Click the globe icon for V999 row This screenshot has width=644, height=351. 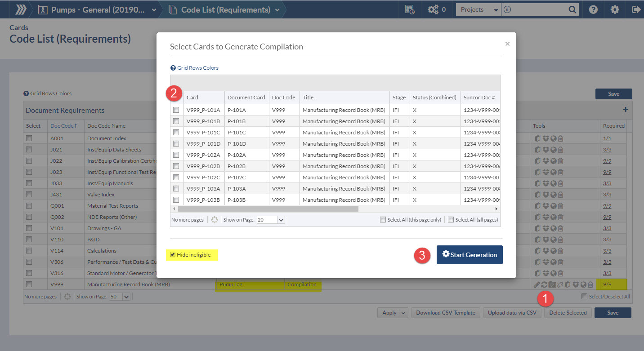(x=583, y=284)
